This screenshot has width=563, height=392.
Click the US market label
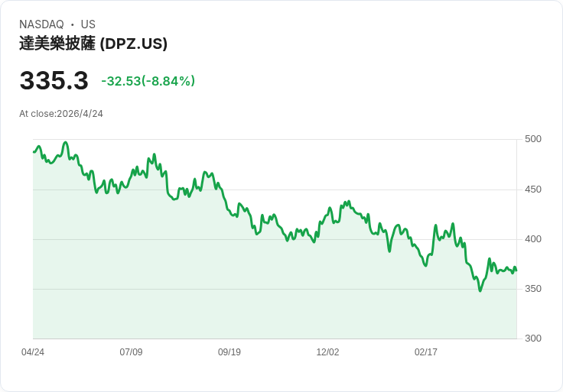[x=88, y=24]
